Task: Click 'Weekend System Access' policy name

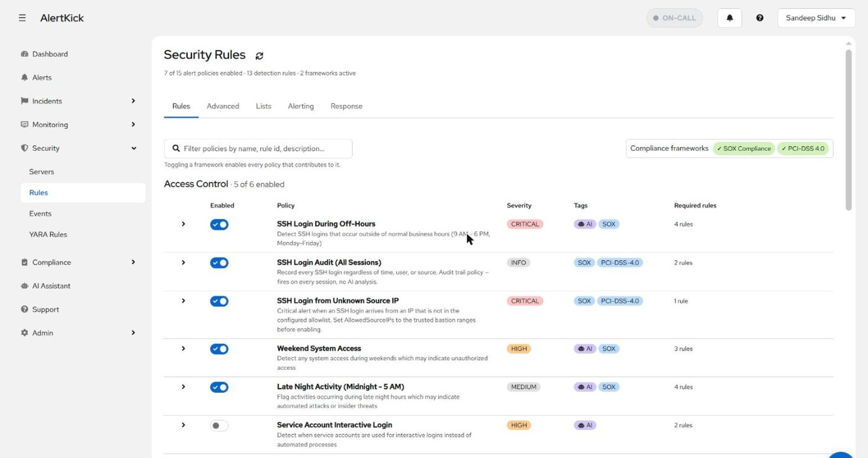Action: click(x=319, y=349)
